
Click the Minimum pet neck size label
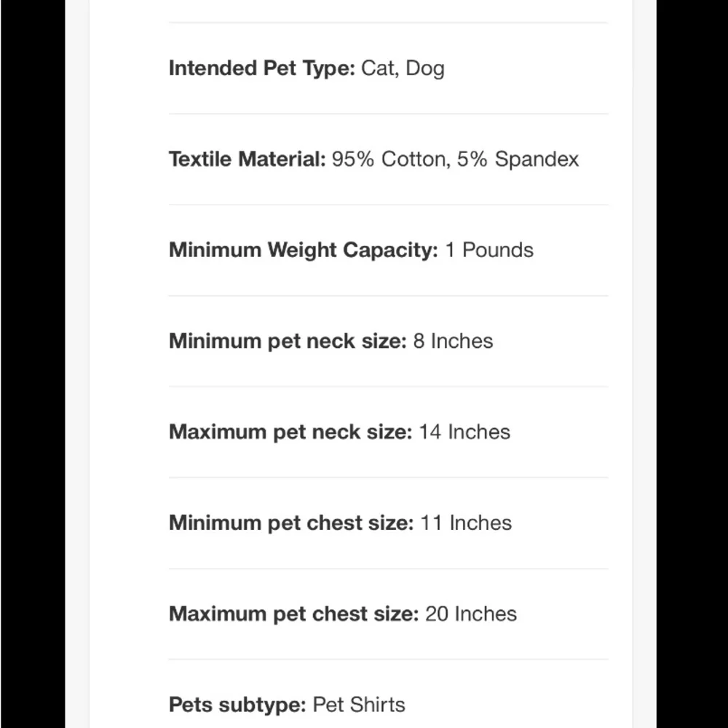[x=288, y=341]
